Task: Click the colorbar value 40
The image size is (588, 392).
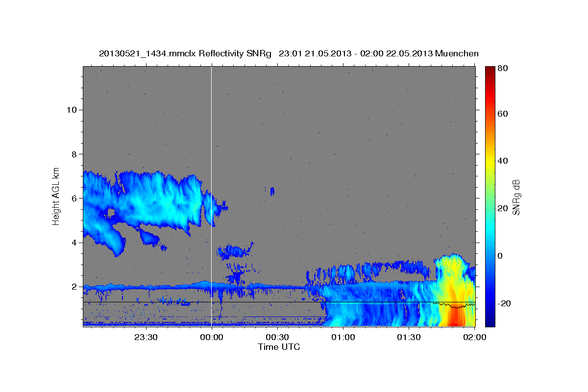Action: click(x=502, y=161)
